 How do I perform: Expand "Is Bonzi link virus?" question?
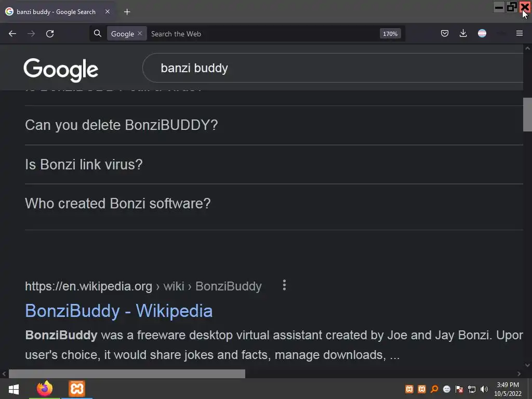274,165
